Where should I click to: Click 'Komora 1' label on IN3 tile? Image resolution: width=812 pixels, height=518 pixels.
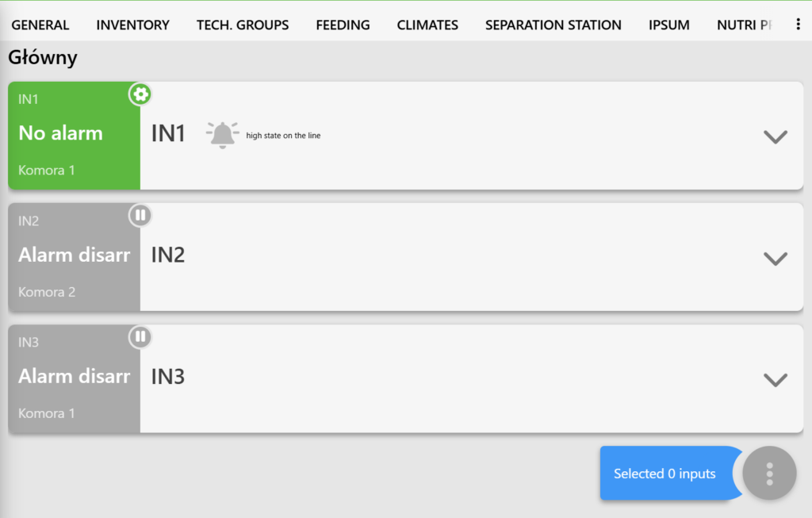[x=47, y=413]
